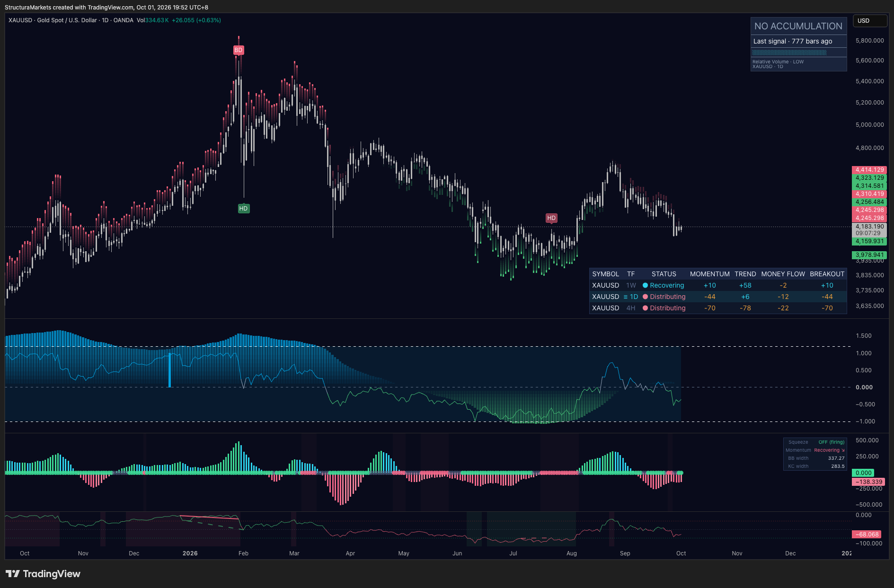The width and height of the screenshot is (894, 588).
Task: Click the NO ACCUMULATION panel header
Action: tap(798, 26)
